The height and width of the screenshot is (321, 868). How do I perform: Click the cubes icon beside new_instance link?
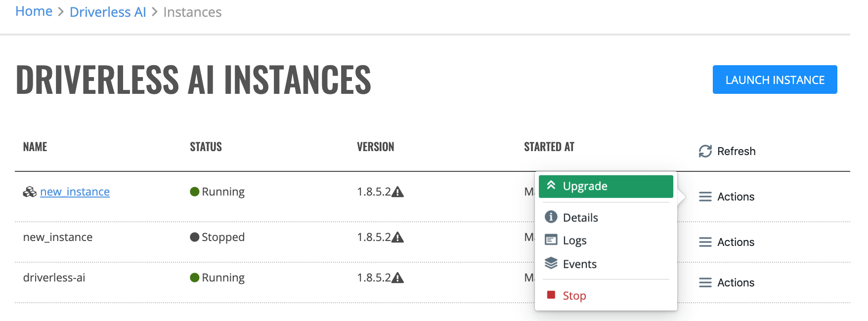[30, 192]
